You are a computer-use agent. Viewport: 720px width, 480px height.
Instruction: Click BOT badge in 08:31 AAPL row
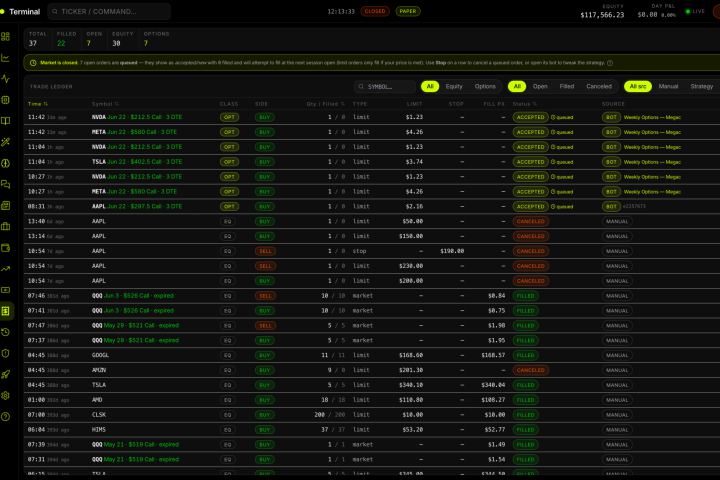611,207
